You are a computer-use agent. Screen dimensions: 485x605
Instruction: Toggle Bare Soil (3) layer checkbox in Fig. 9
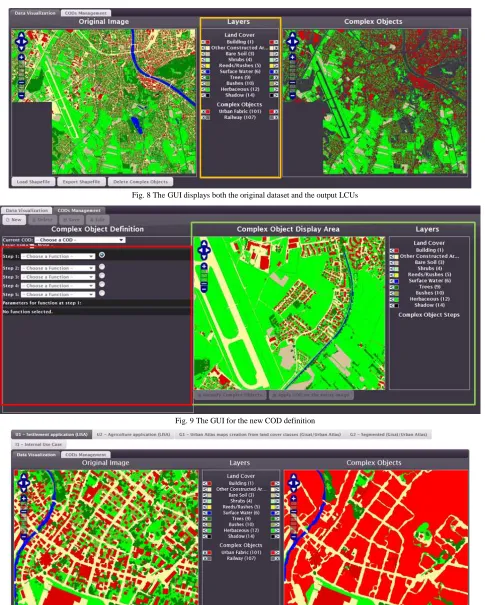(392, 263)
